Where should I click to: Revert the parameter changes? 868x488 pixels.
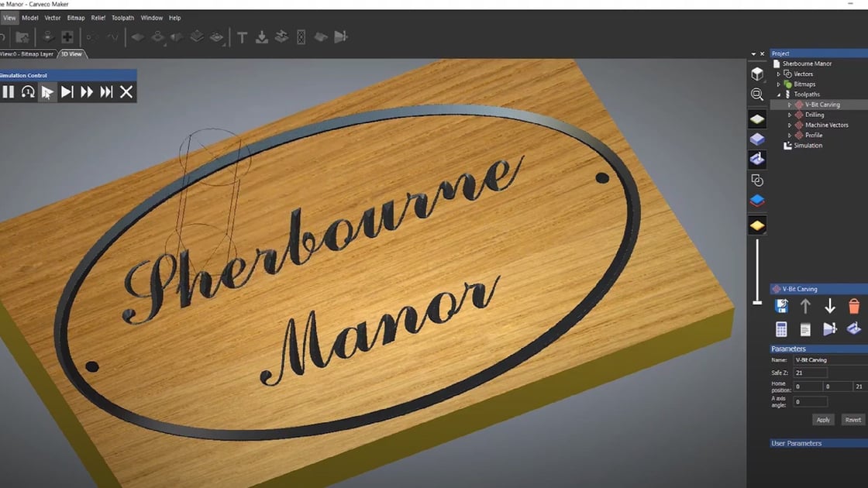pos(852,419)
